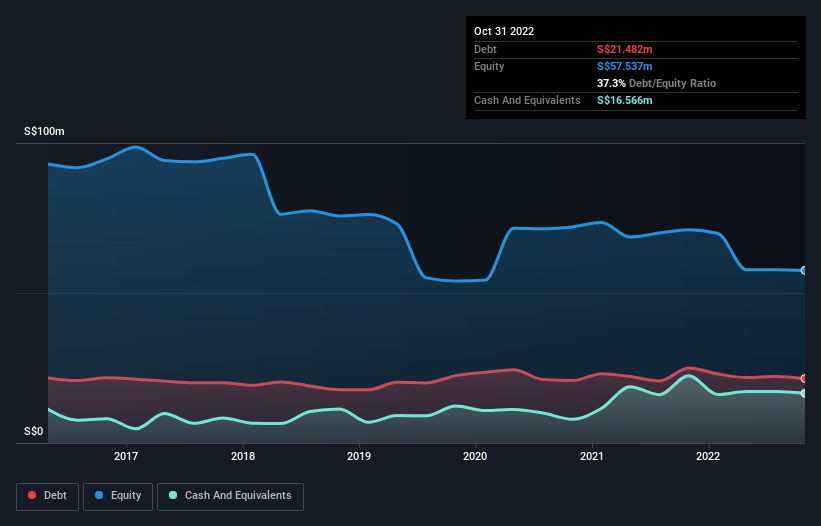
Task: Click the S$21.482m debt value
Action: click(625, 49)
